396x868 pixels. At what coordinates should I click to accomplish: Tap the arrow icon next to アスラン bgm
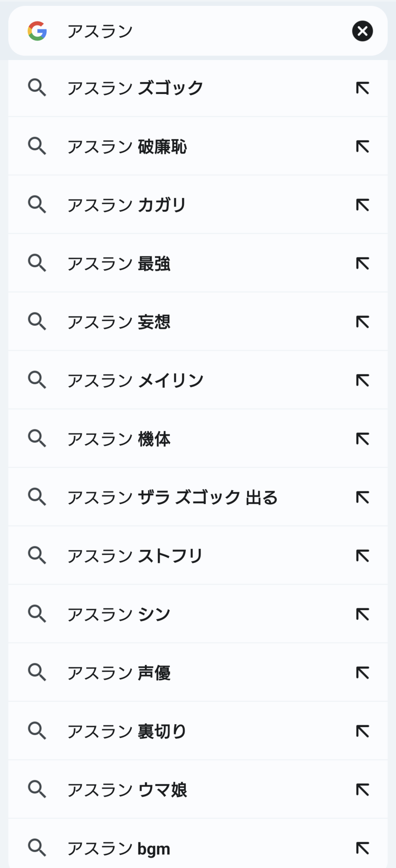coord(363,848)
